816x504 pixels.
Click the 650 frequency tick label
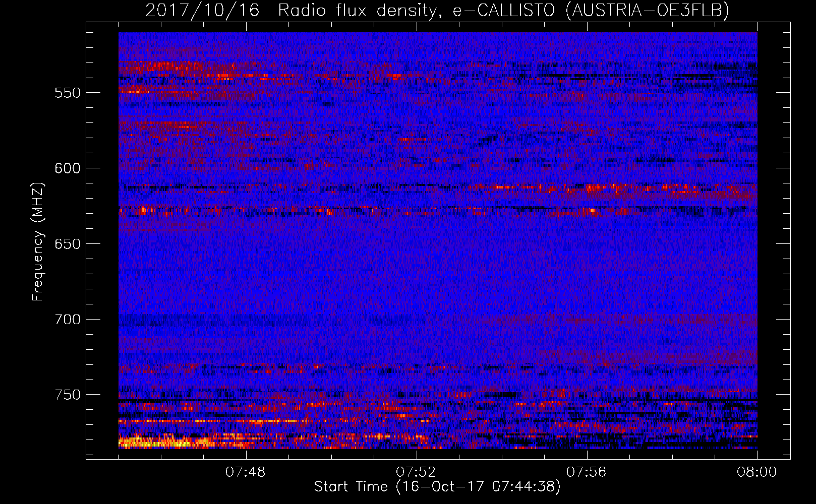click(68, 244)
